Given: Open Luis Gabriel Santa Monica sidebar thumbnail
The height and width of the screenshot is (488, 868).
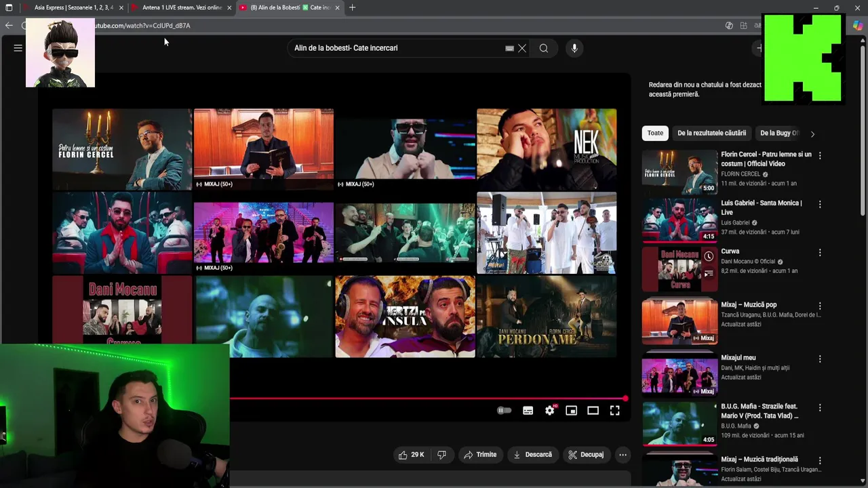Looking at the screenshot, I should coord(679,220).
